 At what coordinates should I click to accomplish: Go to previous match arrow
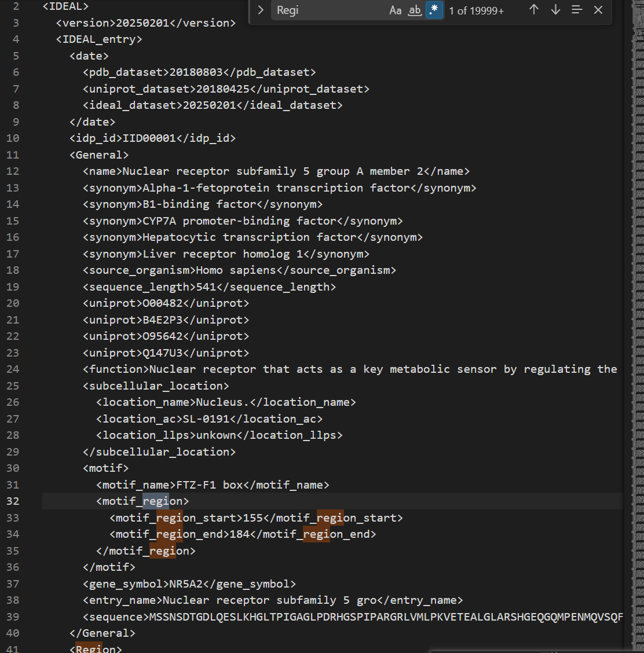click(534, 10)
